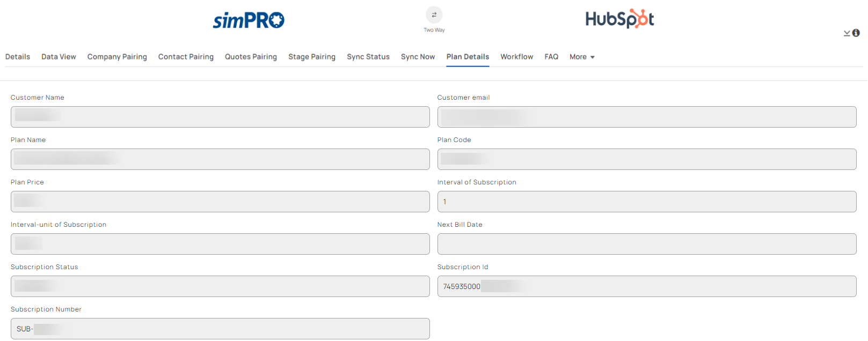This screenshot has height=341, width=868.
Task: Open the Details tab
Action: click(18, 57)
